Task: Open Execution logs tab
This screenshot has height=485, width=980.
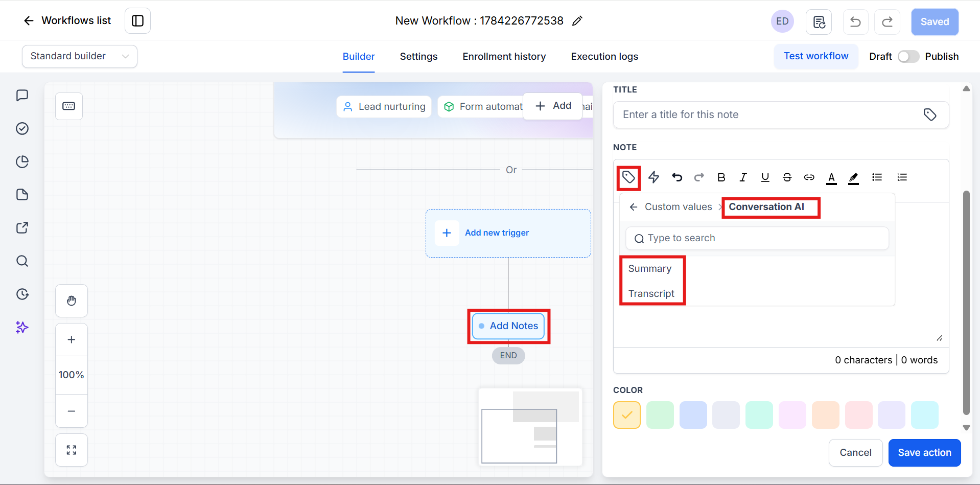Action: (604, 57)
